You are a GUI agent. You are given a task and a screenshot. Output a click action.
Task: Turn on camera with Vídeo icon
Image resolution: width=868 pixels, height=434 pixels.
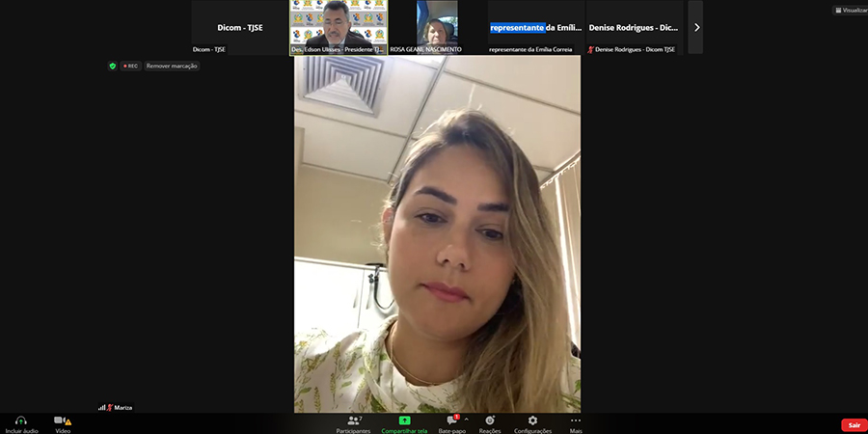(61, 420)
